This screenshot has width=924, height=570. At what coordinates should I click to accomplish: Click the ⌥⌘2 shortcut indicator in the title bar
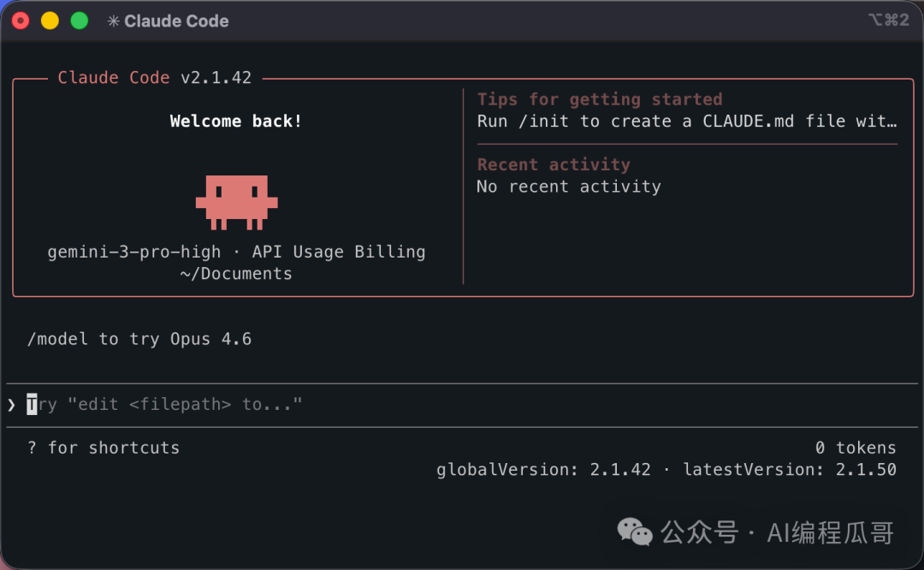pyautogui.click(x=889, y=20)
